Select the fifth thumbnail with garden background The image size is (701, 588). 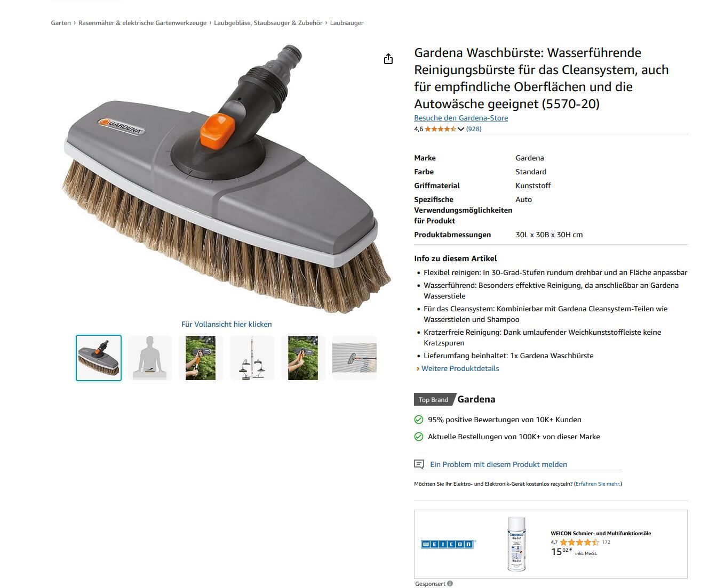303,358
